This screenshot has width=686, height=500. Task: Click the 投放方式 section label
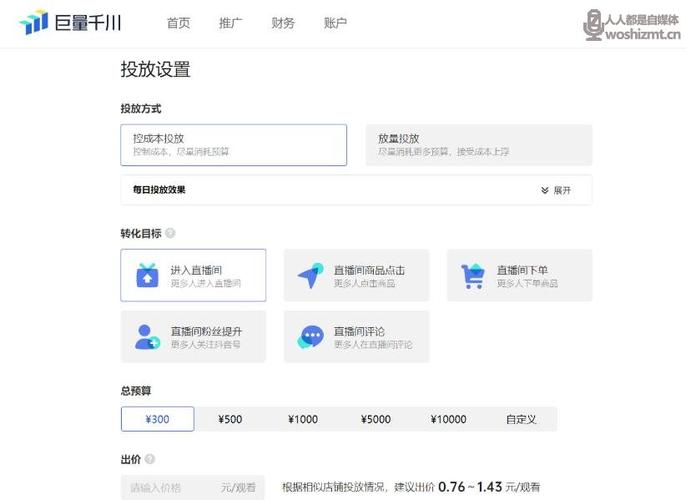[141, 108]
